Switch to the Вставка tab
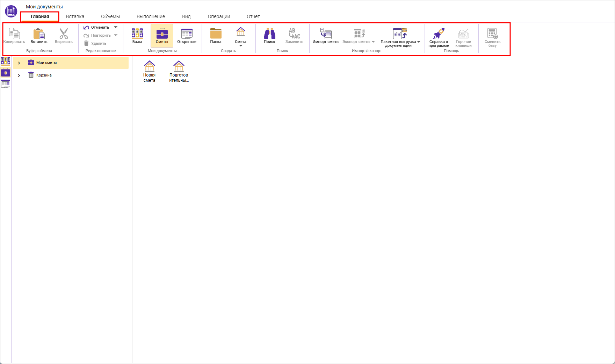Screen dimensions: 615x364 (x=75, y=16)
